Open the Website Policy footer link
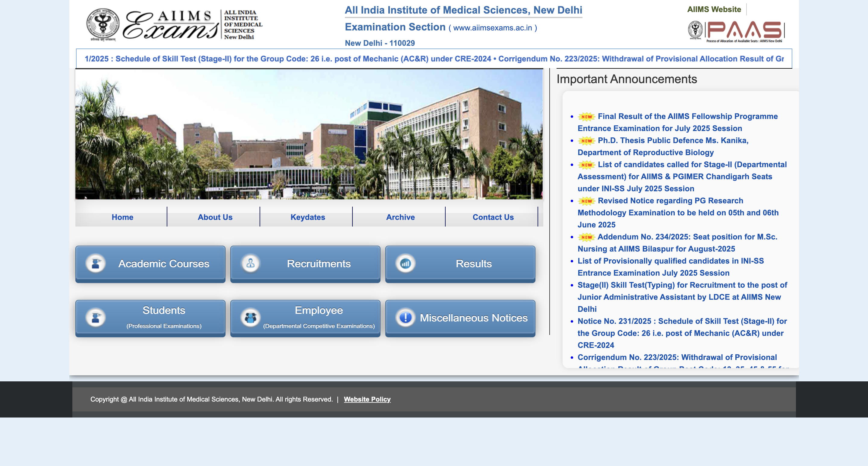 click(367, 399)
